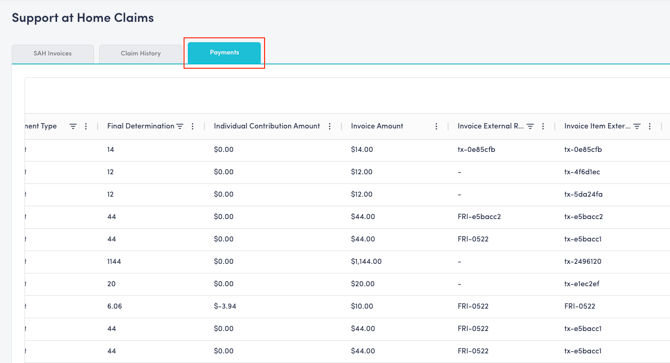670x363 pixels.
Task: Sort by Final Determination header
Action: pos(141,126)
